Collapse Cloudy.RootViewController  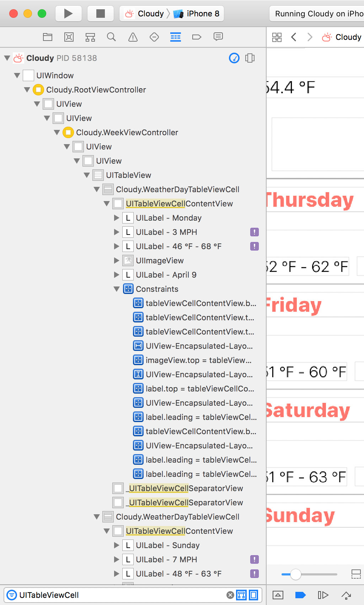pyautogui.click(x=27, y=90)
